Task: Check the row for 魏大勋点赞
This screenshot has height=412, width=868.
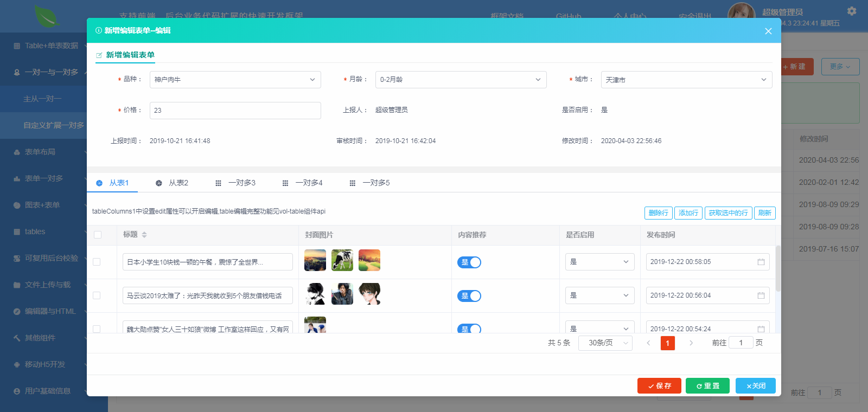Action: pos(97,329)
